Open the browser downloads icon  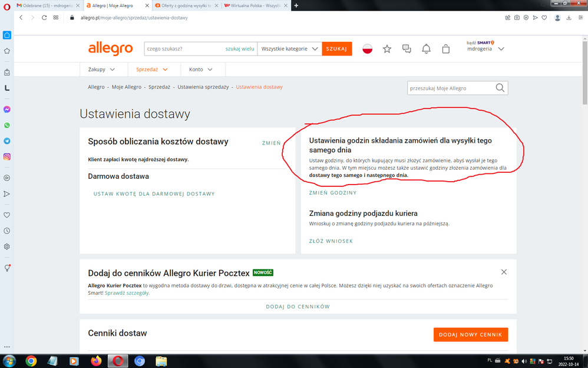point(569,18)
